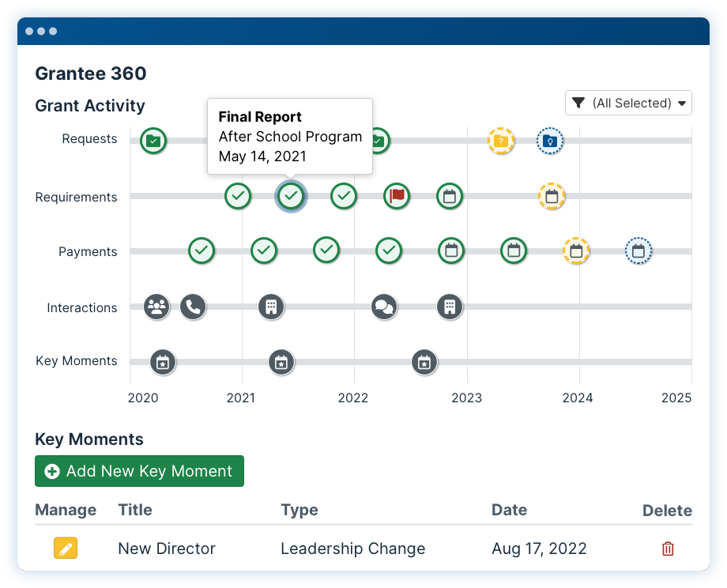Image resolution: width=727 pixels, height=588 pixels.
Task: Delete the New Director key moment
Action: pyautogui.click(x=667, y=548)
